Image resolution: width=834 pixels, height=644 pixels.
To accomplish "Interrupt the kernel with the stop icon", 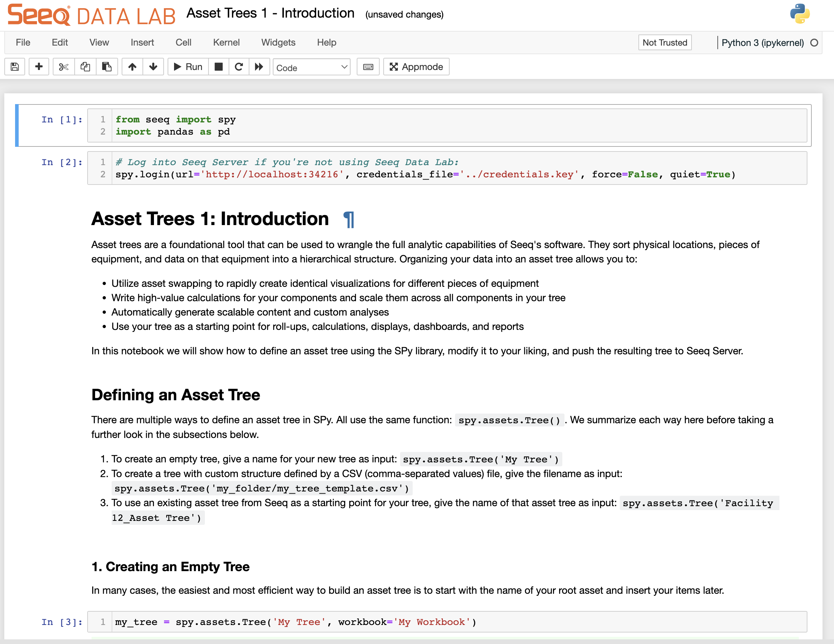I will click(219, 67).
